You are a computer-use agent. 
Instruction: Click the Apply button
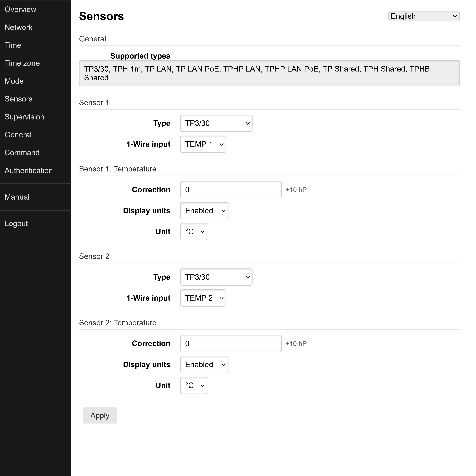click(x=100, y=415)
